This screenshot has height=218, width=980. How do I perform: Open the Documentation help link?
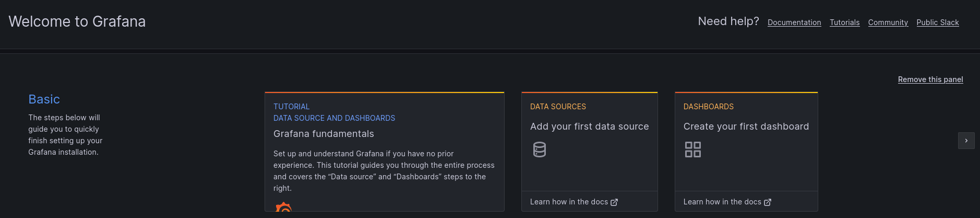point(794,22)
